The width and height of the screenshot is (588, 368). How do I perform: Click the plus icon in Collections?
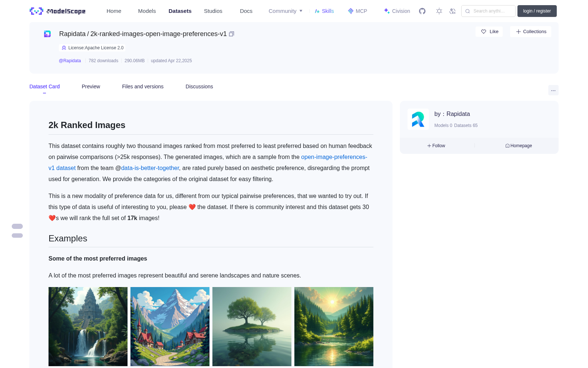point(519,32)
